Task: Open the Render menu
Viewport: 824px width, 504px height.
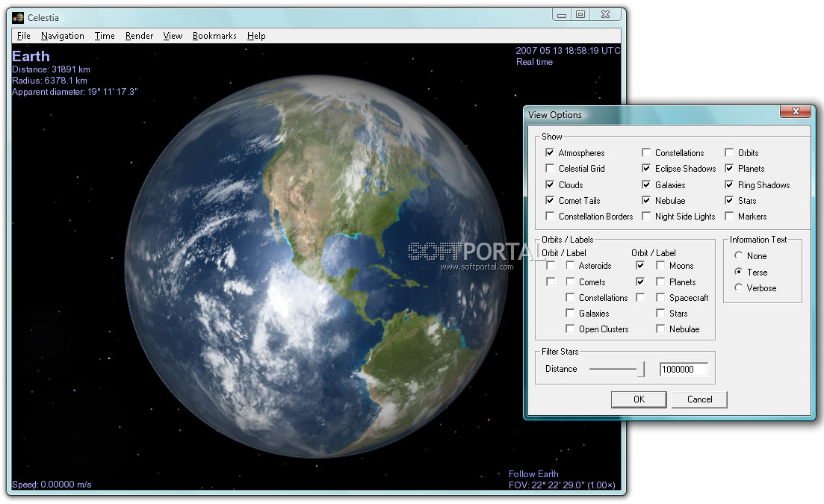Action: coord(139,36)
